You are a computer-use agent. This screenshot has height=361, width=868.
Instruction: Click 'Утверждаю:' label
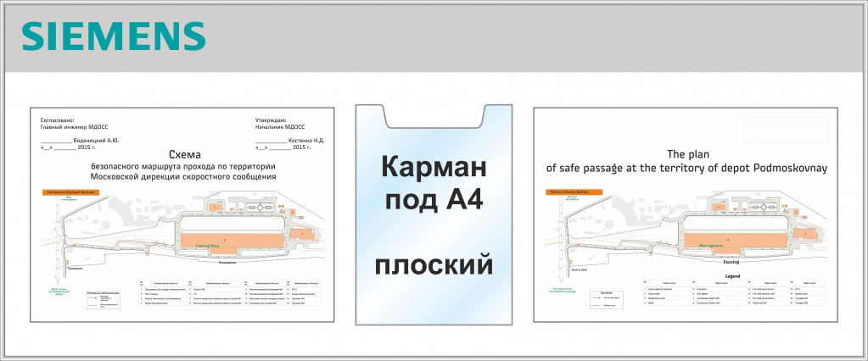tap(270, 120)
